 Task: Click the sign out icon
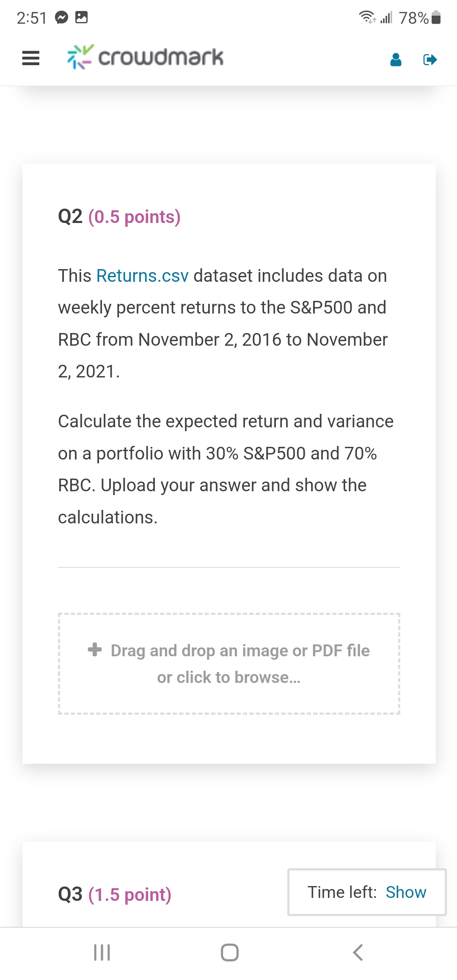tap(430, 60)
